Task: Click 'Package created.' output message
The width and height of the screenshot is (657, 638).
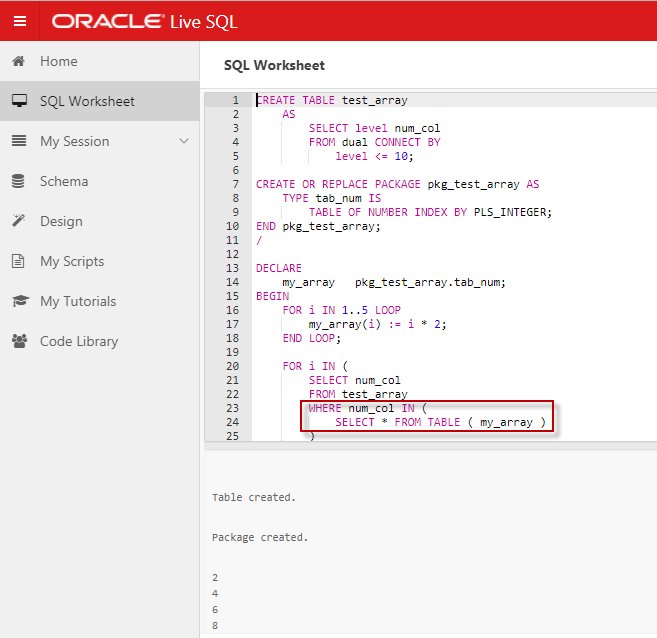Action: pyautogui.click(x=260, y=537)
